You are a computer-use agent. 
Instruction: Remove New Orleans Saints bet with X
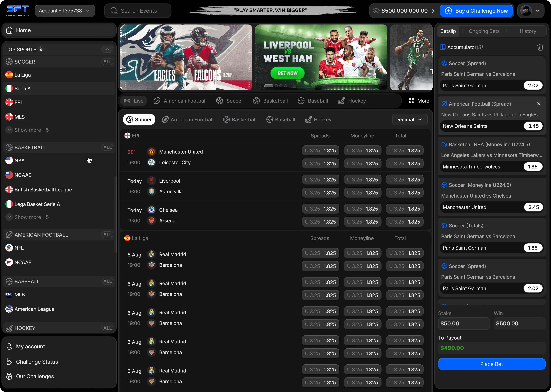(539, 104)
